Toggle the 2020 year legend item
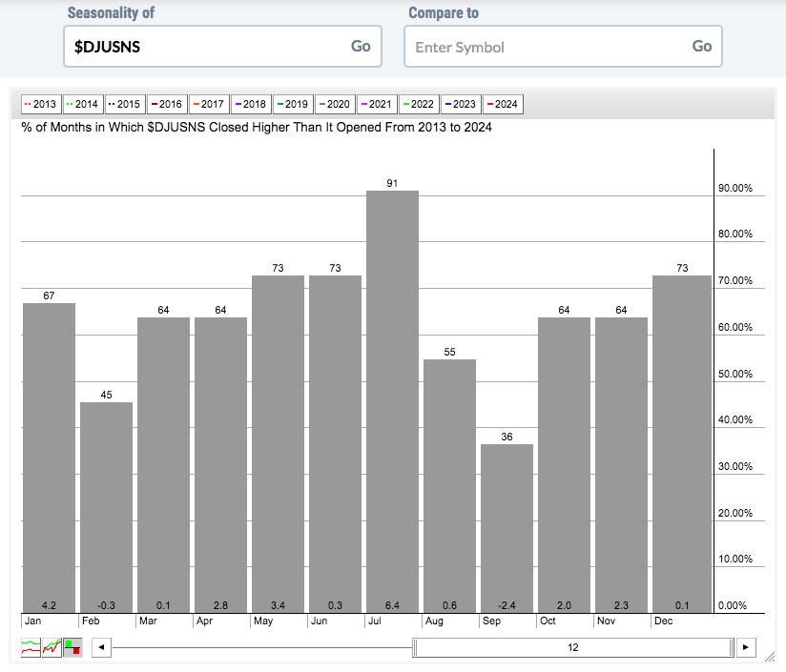This screenshot has width=786, height=672. 334,104
